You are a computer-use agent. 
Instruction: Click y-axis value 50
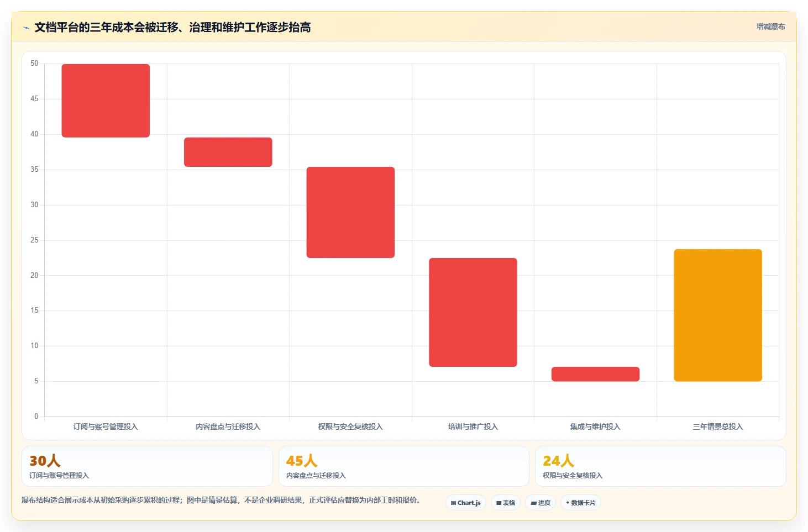(x=34, y=64)
